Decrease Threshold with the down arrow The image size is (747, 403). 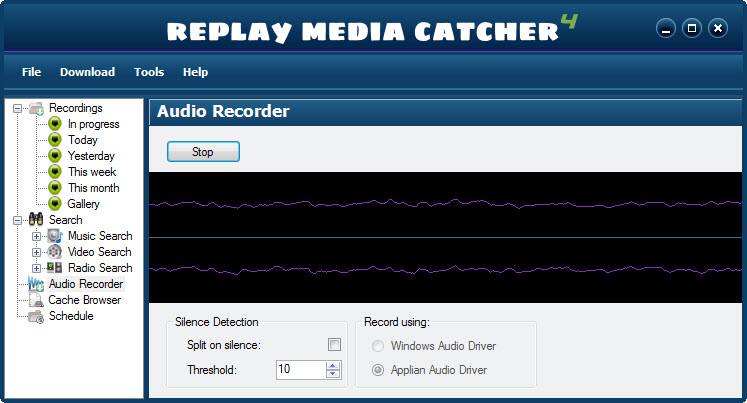[x=333, y=374]
